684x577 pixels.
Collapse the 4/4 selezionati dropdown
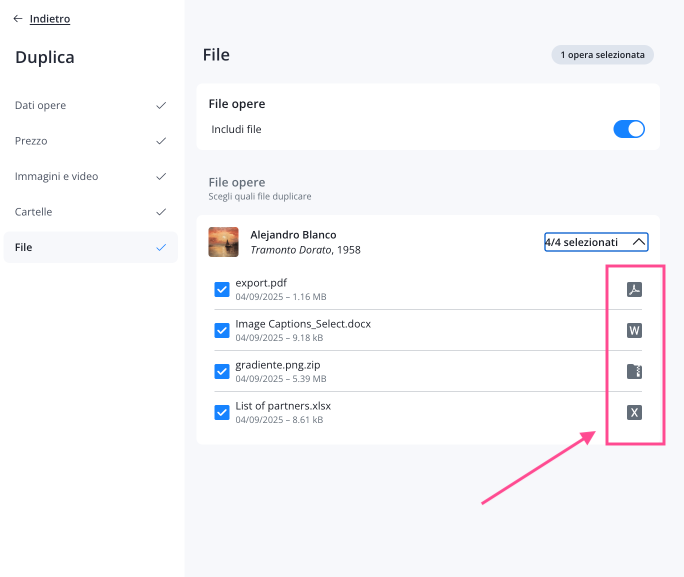click(x=596, y=242)
